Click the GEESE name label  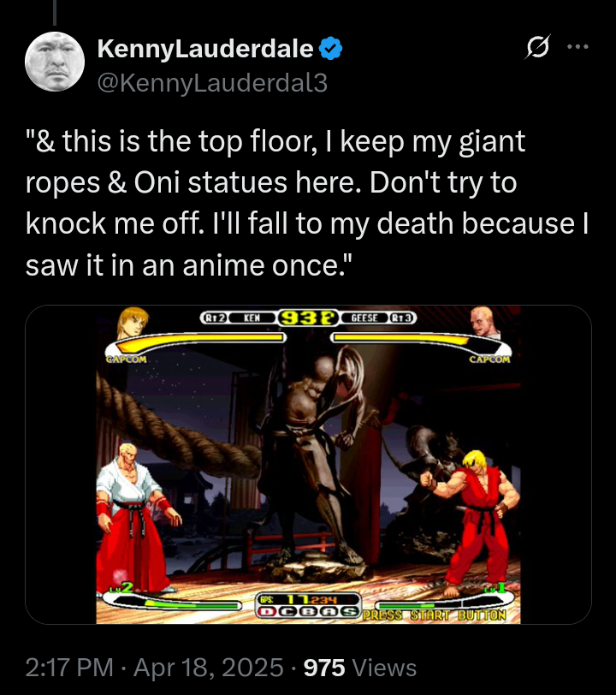click(x=364, y=318)
